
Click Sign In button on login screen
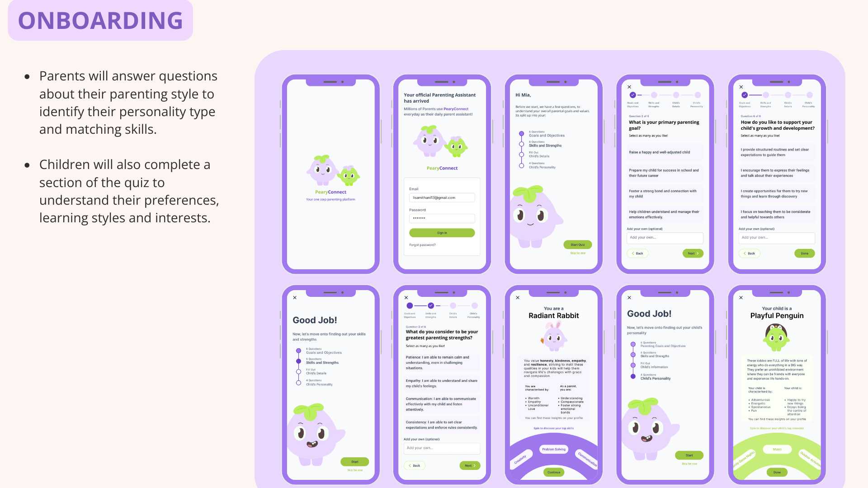click(x=442, y=233)
